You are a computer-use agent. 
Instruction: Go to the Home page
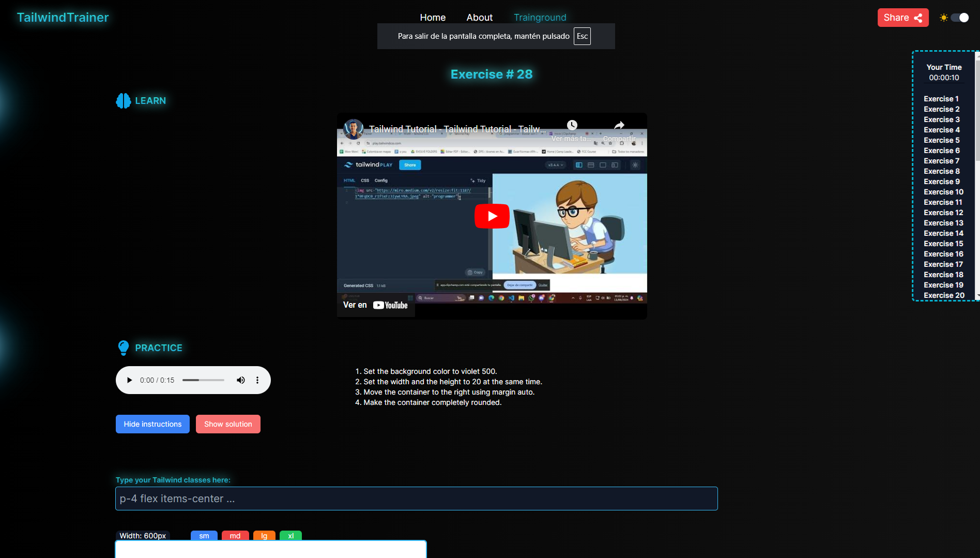(433, 18)
